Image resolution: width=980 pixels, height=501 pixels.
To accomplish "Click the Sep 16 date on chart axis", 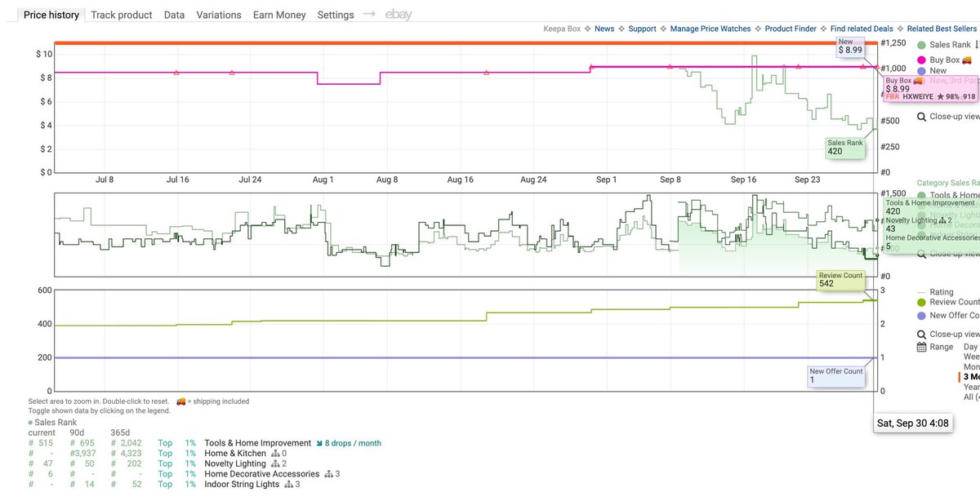I will 743,180.
